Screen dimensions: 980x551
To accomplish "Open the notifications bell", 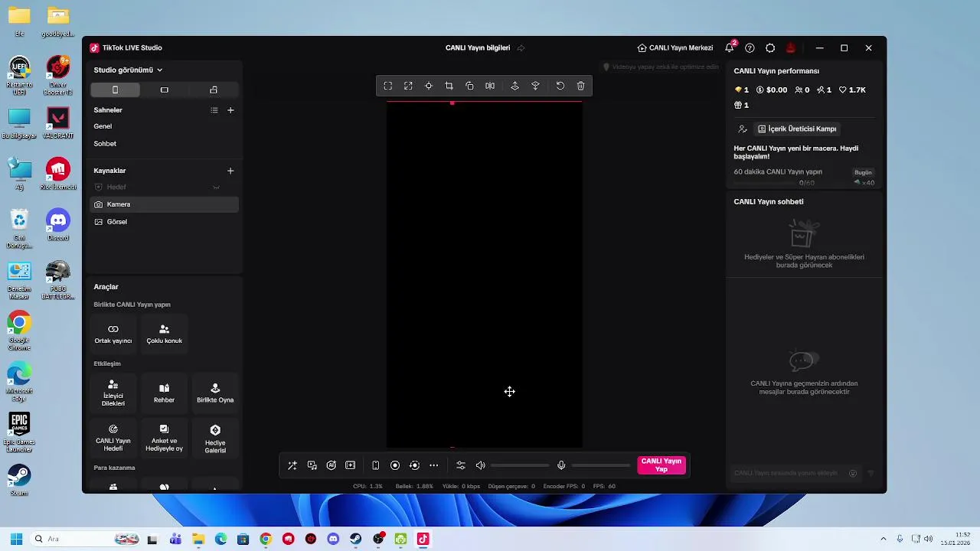I will pyautogui.click(x=730, y=47).
